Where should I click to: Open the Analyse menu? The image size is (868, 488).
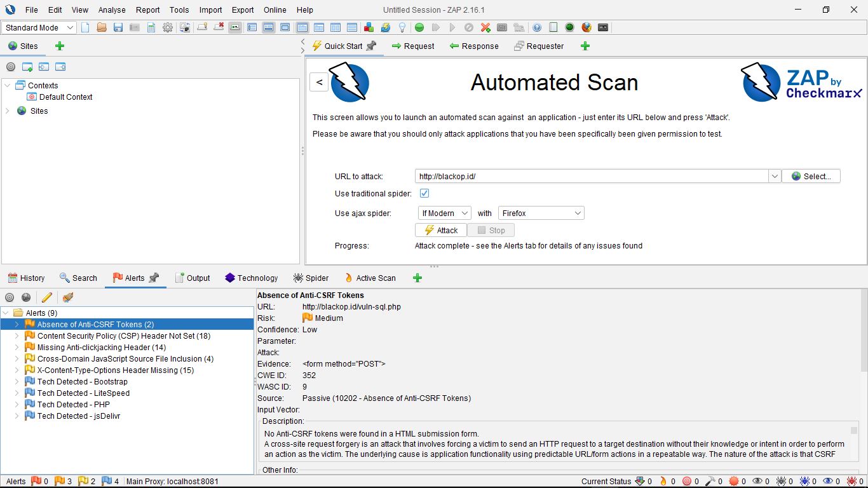tap(112, 10)
